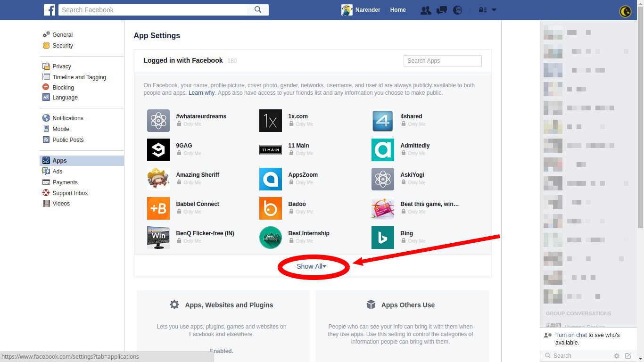Expand the Show All apps list
644x362 pixels.
click(x=311, y=267)
